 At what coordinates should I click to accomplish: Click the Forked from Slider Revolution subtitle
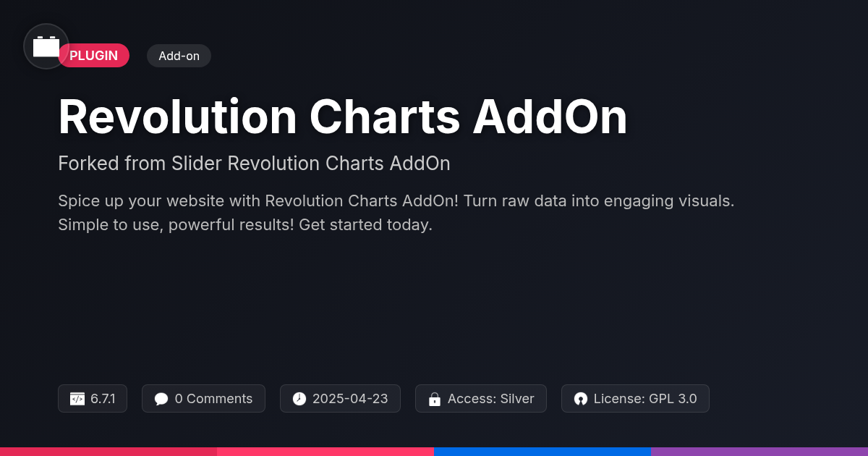[x=254, y=164]
